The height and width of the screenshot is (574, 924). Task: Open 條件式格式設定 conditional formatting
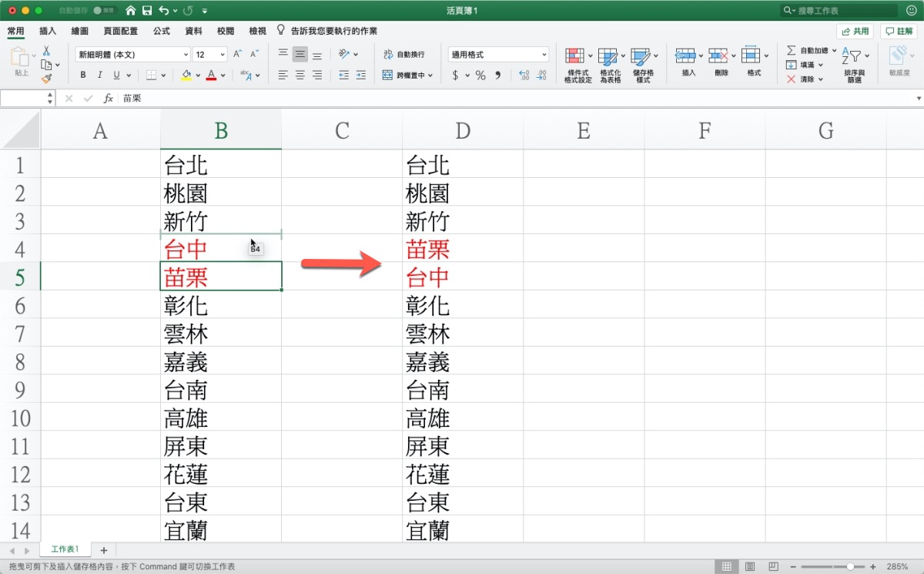575,62
